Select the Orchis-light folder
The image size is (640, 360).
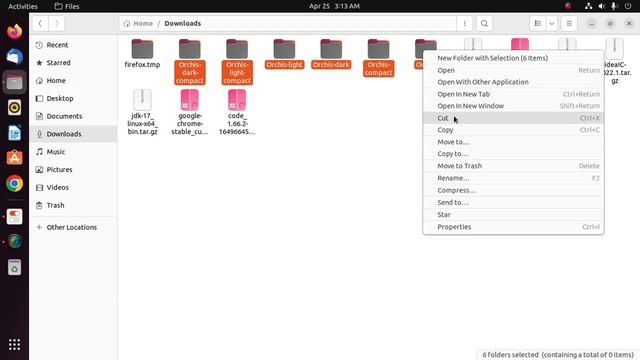284,53
